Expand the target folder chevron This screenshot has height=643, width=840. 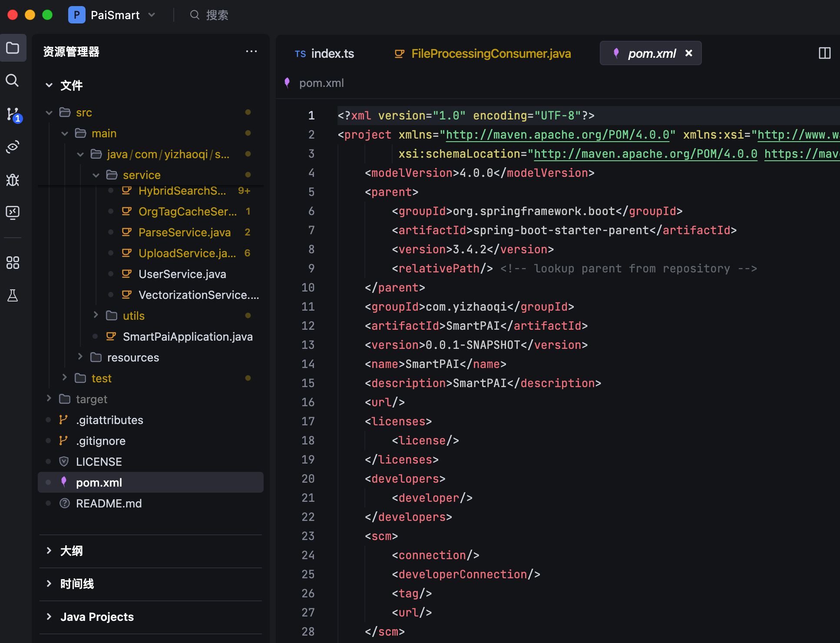49,398
